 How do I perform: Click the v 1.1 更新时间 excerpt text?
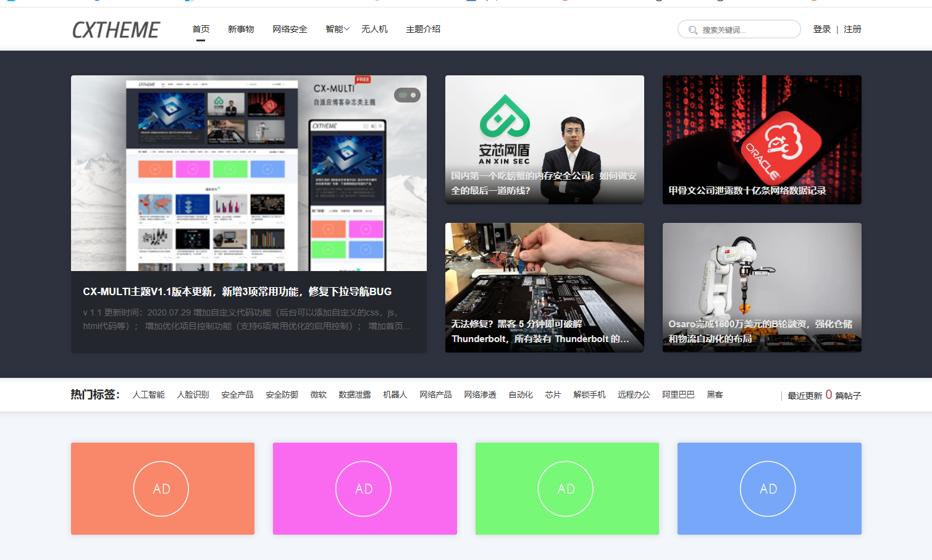(x=246, y=319)
